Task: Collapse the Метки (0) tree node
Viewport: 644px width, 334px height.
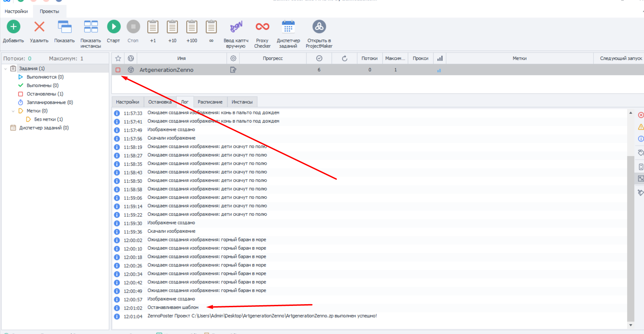Action: (x=13, y=111)
